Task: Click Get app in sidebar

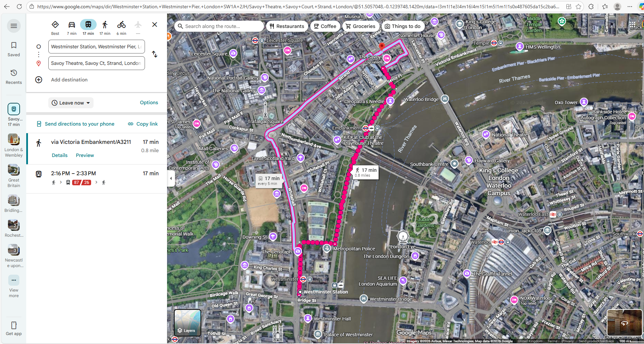Action: pos(14,328)
